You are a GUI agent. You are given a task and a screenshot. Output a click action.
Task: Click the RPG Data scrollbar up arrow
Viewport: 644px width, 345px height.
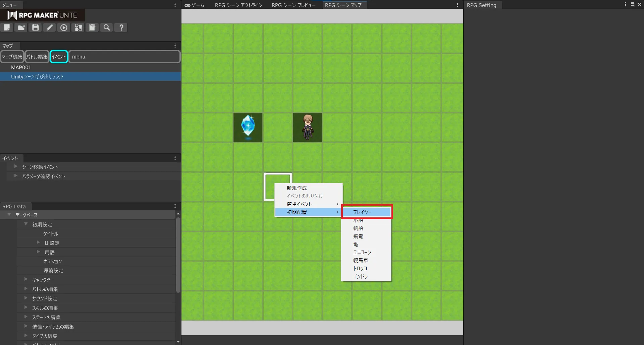click(x=178, y=213)
